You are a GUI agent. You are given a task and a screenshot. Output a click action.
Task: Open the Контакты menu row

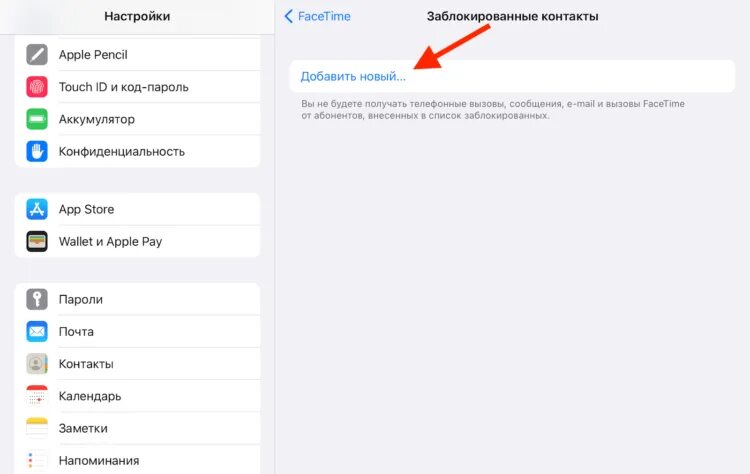pyautogui.click(x=138, y=364)
